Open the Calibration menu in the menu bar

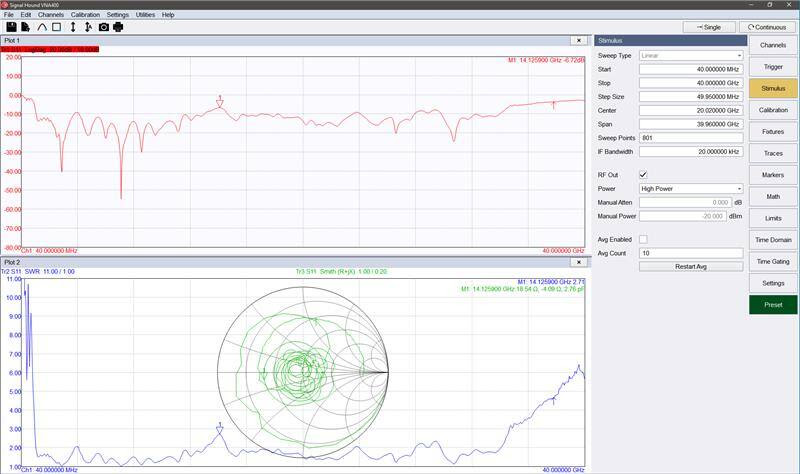tap(85, 15)
